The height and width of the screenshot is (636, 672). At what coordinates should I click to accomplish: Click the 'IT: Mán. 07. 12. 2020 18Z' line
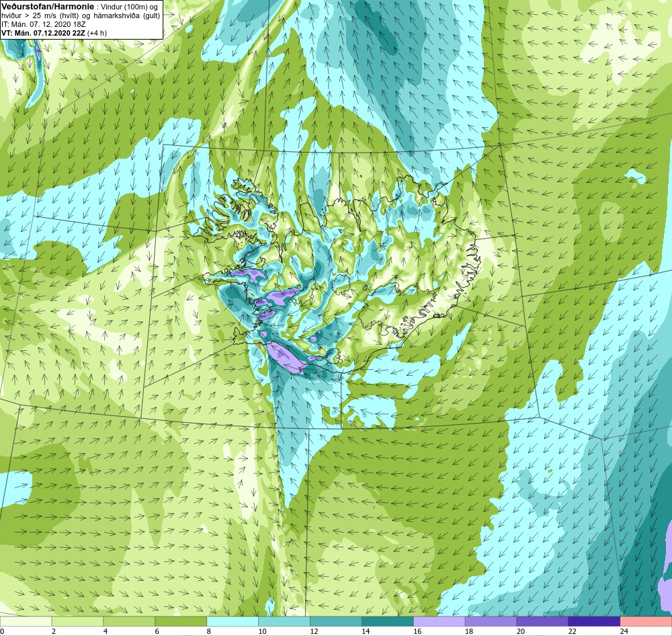(x=43, y=24)
